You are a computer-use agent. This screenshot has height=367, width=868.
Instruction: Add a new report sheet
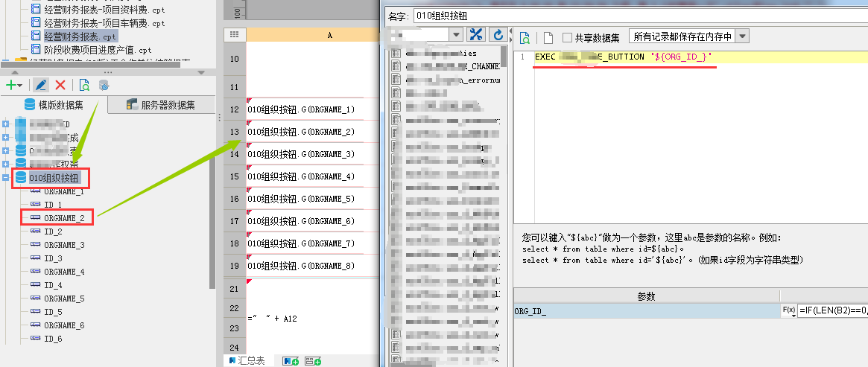(291, 362)
